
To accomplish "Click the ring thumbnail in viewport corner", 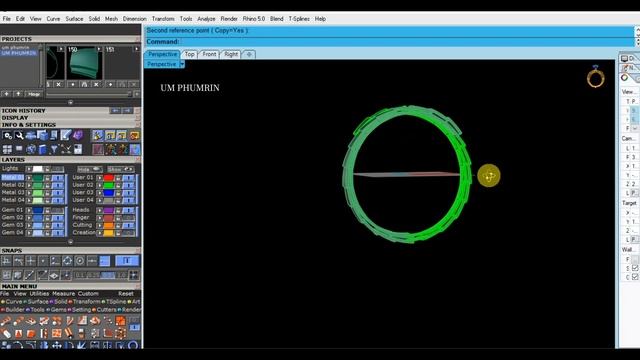I will [596, 76].
